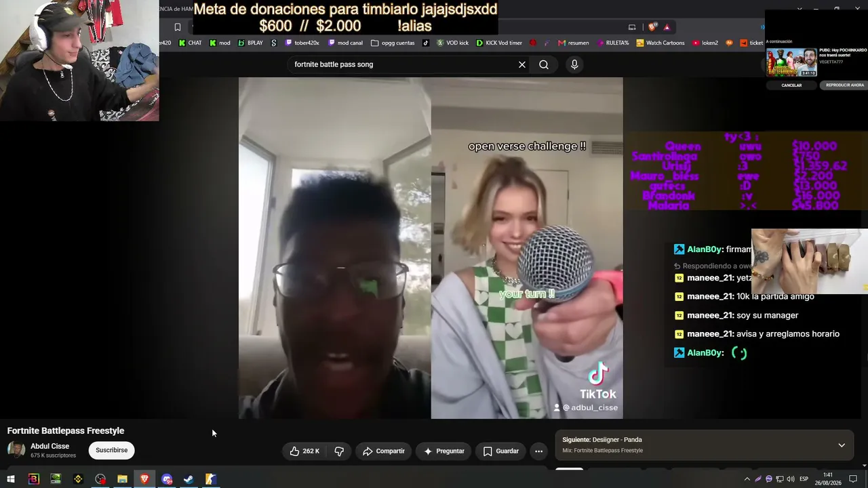Click the cast screen icon in address bar
Image resolution: width=868 pixels, height=488 pixels.
(632, 27)
